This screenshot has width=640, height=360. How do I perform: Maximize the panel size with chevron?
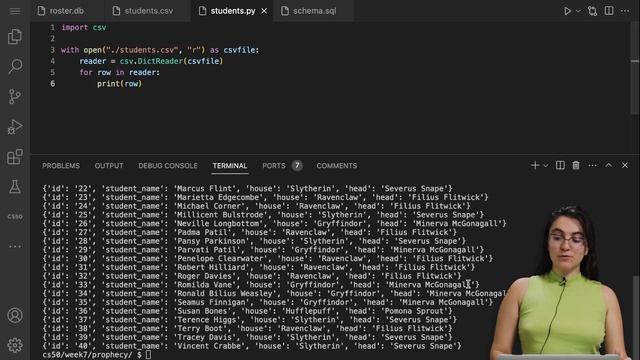608,165
